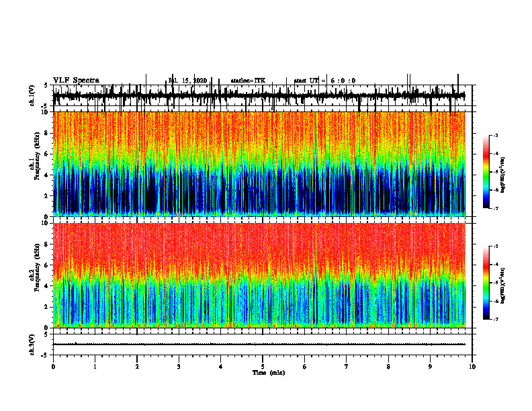532x411 pixels.
Task: Click the 'station=ITK' label
Action: [248, 81]
